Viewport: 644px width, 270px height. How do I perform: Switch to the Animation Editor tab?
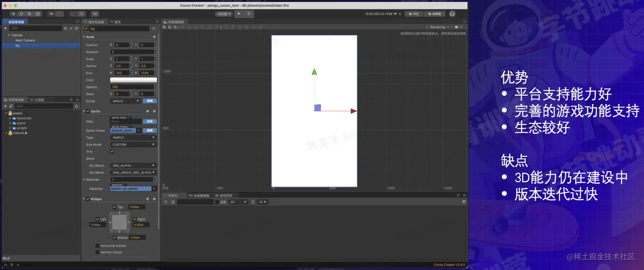[x=199, y=195]
